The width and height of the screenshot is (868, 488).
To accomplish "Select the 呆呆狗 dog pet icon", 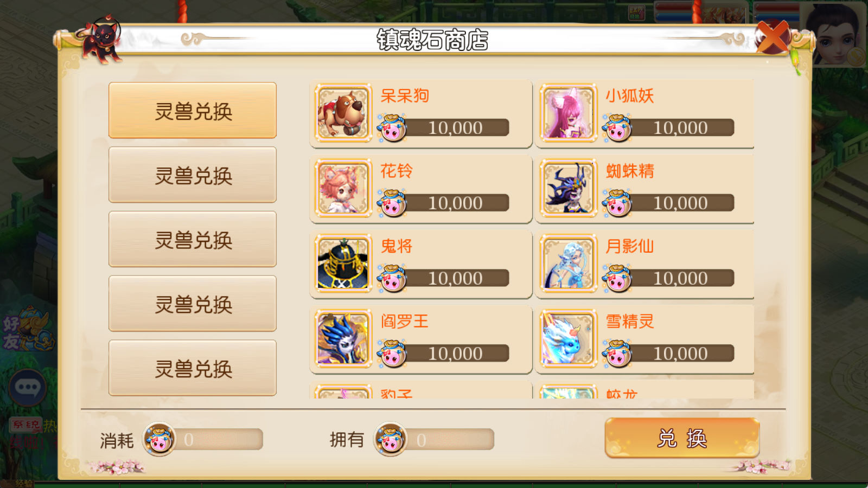I will tap(343, 113).
